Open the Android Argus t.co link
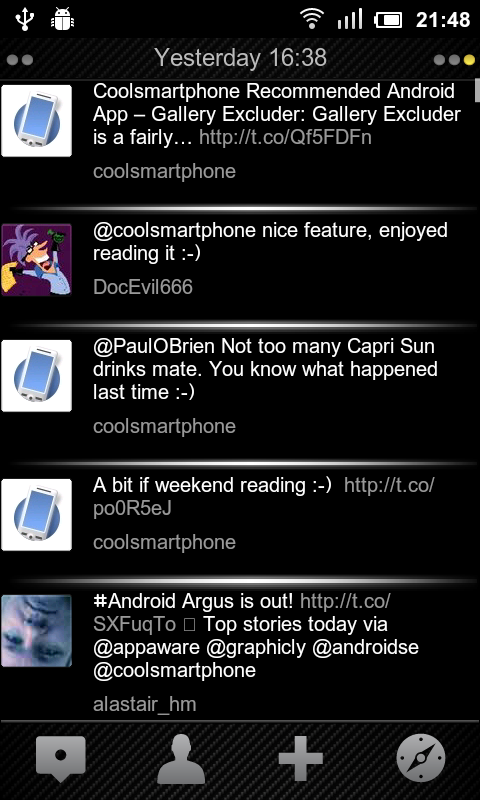 tap(242, 612)
